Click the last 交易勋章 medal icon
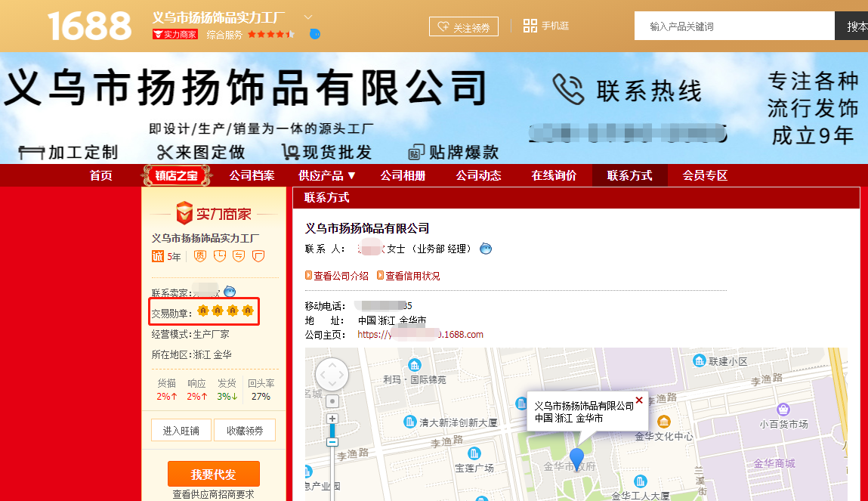Screen dimensions: 868x501 coord(248,311)
